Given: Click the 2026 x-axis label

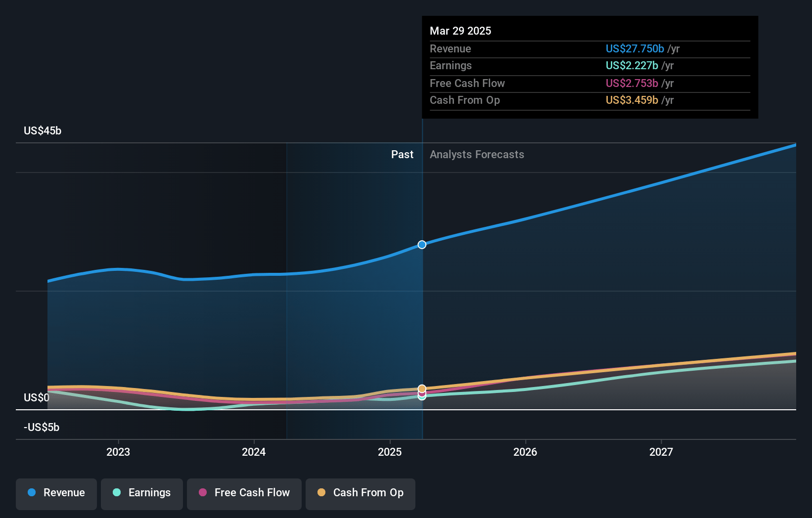Looking at the screenshot, I should (525, 452).
